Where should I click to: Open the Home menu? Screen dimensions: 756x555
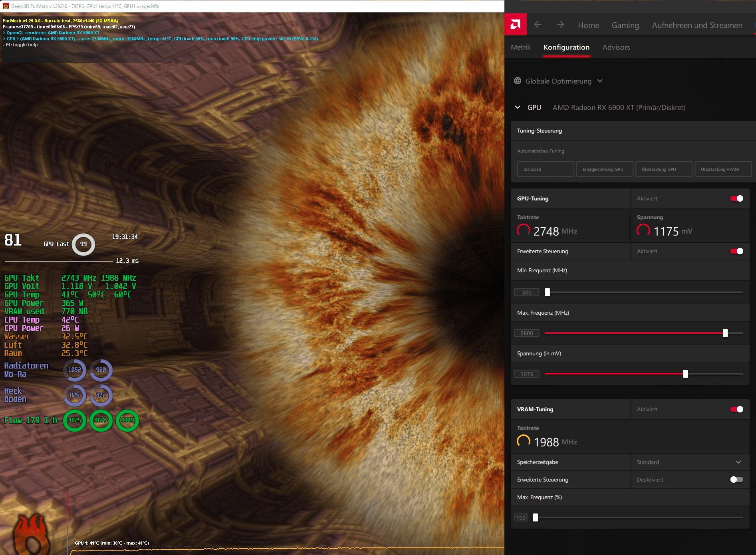tap(588, 25)
